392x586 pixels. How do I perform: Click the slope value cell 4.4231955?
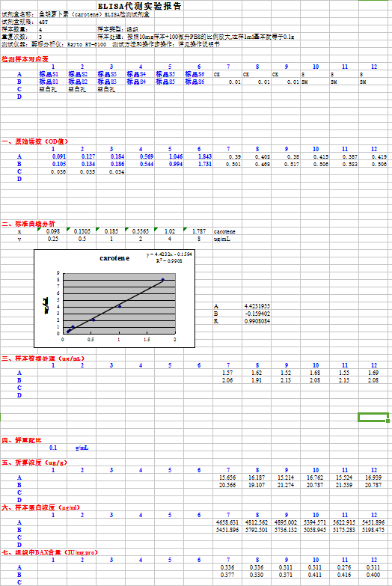pyautogui.click(x=257, y=306)
